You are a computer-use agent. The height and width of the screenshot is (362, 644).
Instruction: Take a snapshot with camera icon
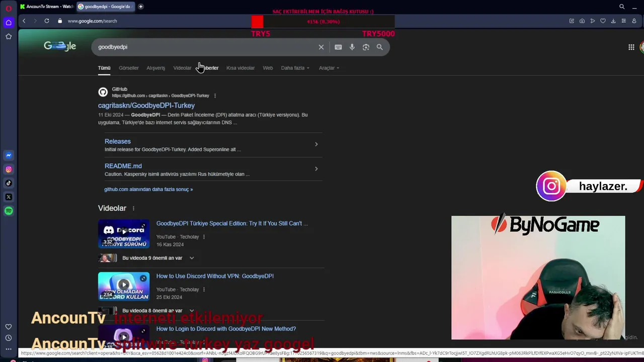(x=582, y=21)
